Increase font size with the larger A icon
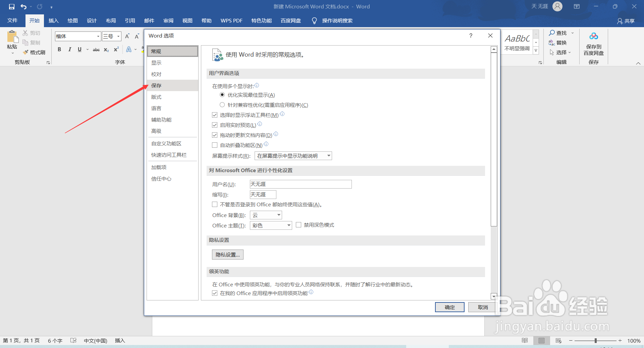 (x=127, y=36)
